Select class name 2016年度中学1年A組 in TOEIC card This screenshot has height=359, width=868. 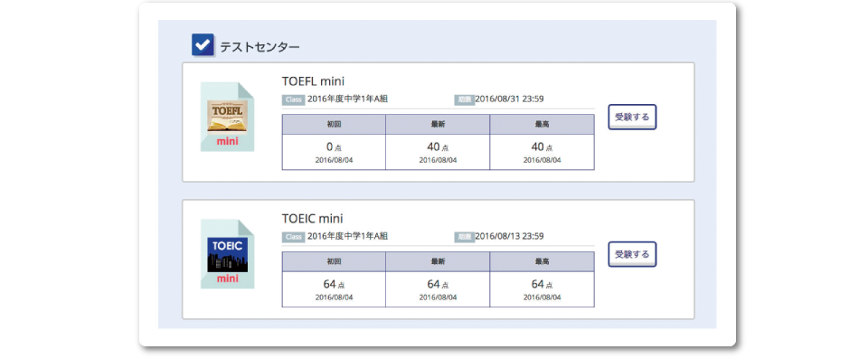tap(347, 237)
